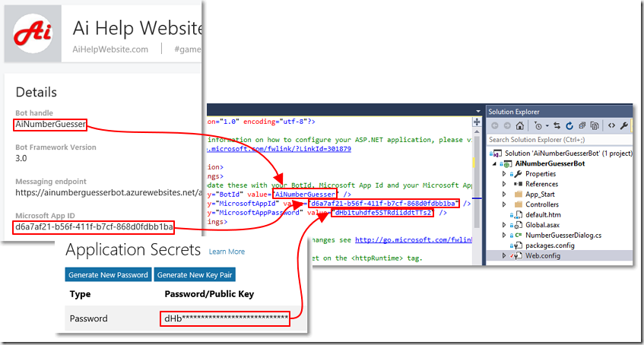The width and height of the screenshot is (644, 345).
Task: Select NumberGuesserDialog.cs in the tree
Action: coord(563,236)
